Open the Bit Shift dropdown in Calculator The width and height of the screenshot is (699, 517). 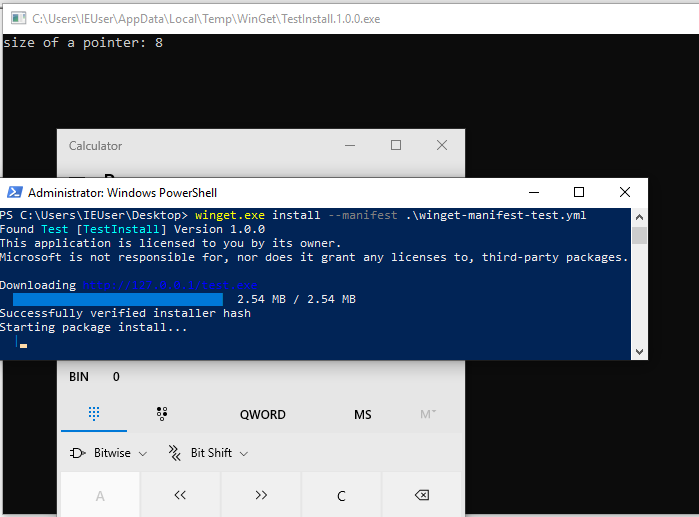pyautogui.click(x=208, y=453)
